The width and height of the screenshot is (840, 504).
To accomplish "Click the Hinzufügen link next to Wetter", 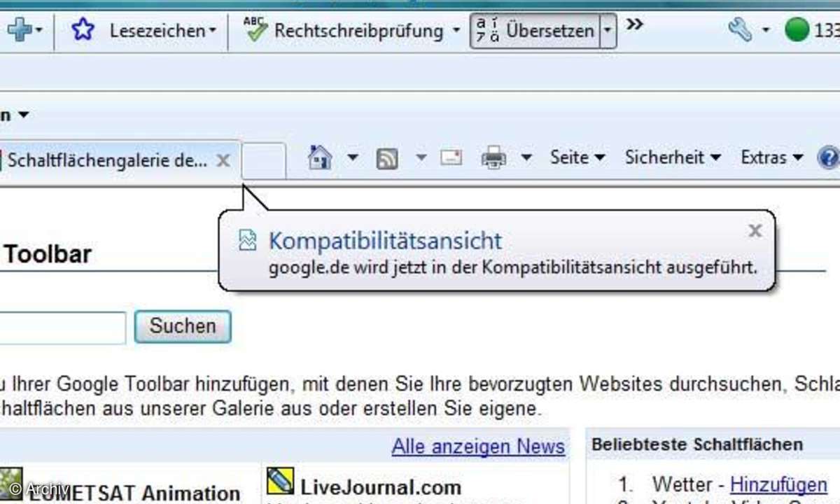I will (778, 484).
